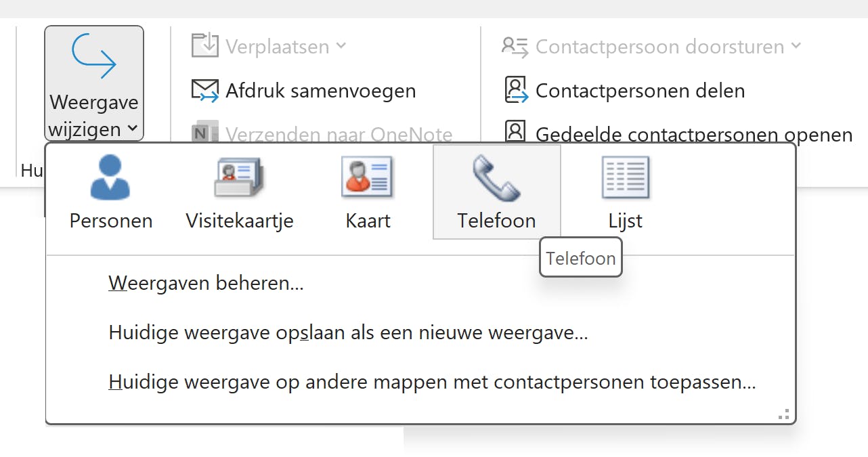The image size is (868, 457).
Task: Open Weergaven beheren
Action: tap(206, 283)
